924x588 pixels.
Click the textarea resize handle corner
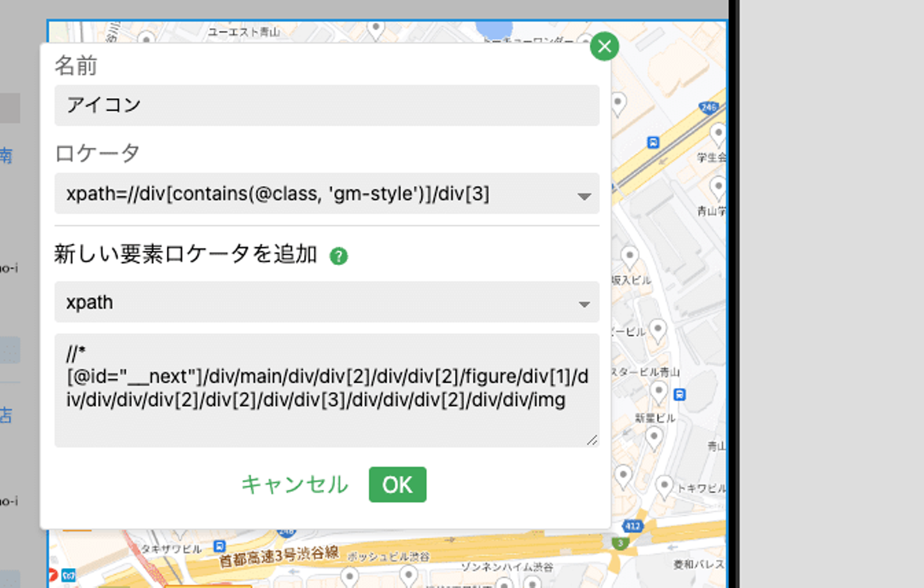tap(592, 440)
